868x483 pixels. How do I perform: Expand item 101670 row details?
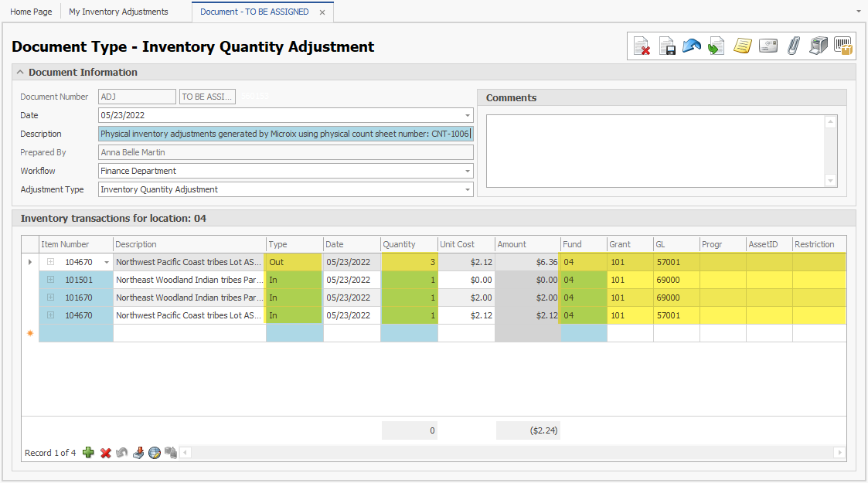coord(50,298)
